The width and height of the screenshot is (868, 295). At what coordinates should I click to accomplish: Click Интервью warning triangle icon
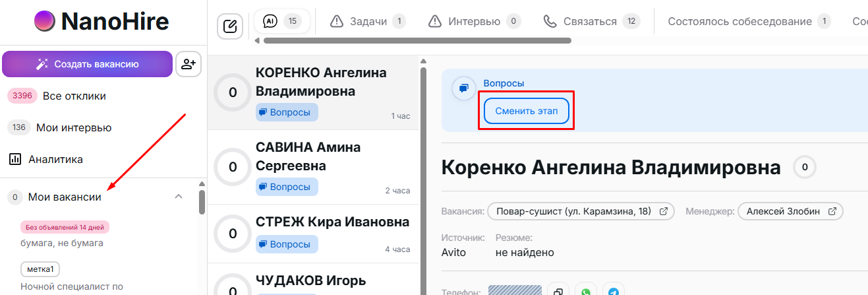434,21
